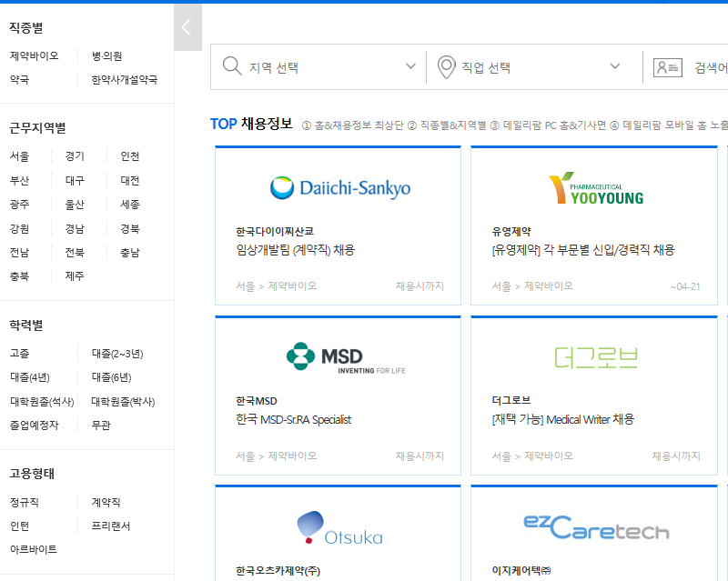728x581 pixels.
Task: Select 부산 work region
Action: [x=19, y=181]
